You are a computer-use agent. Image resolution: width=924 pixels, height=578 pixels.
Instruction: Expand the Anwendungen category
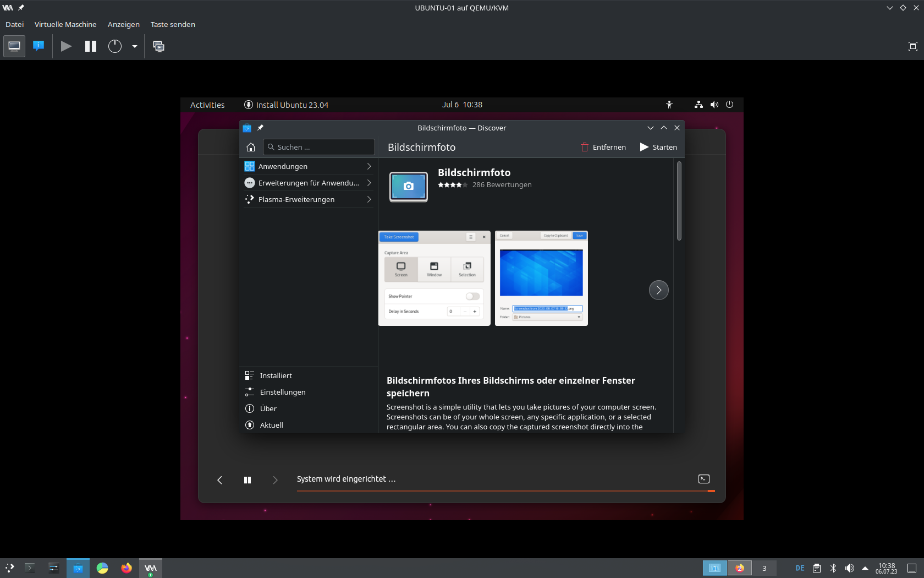point(308,166)
